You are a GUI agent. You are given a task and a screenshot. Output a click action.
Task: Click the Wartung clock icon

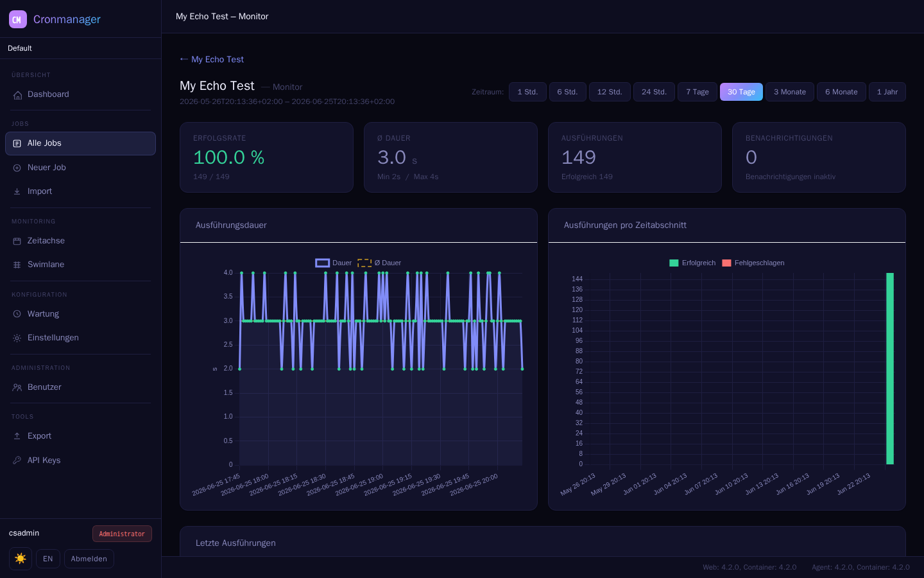(17, 315)
